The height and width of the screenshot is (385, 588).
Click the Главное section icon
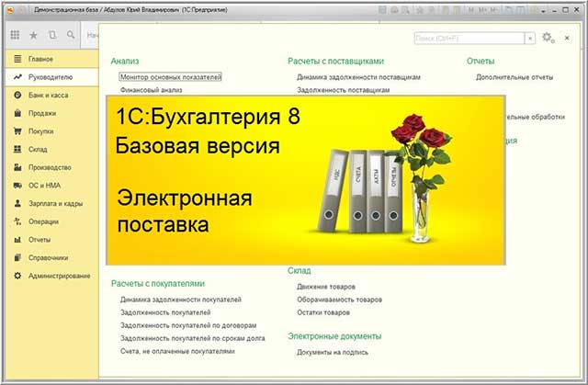pyautogui.click(x=17, y=59)
